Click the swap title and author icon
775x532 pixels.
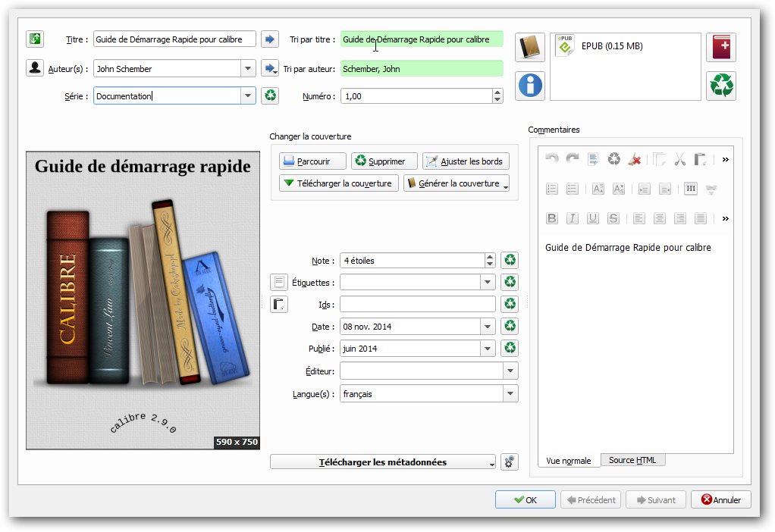click(35, 39)
